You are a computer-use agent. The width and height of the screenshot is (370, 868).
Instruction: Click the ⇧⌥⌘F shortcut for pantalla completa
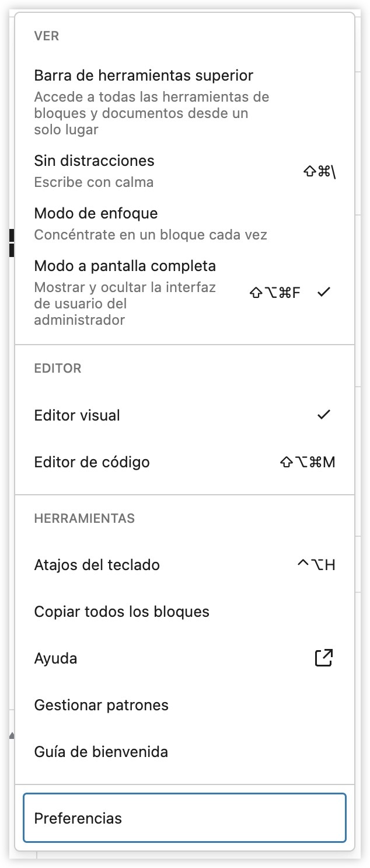275,293
